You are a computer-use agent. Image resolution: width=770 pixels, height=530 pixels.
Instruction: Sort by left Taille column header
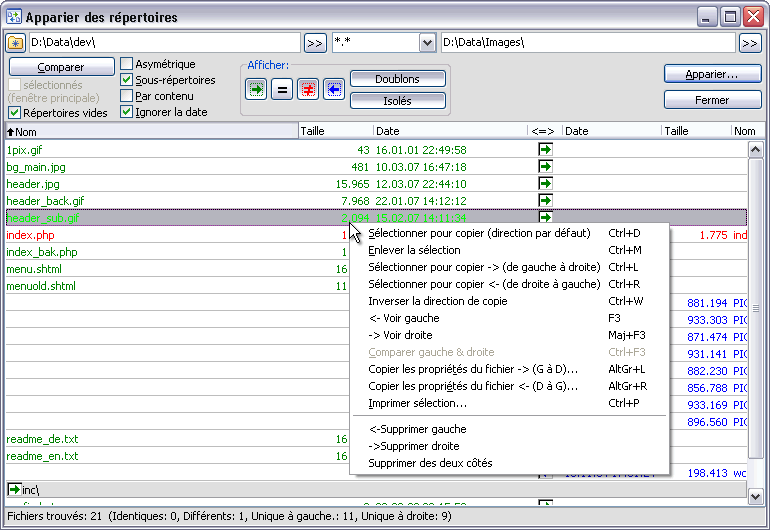pyautogui.click(x=335, y=131)
